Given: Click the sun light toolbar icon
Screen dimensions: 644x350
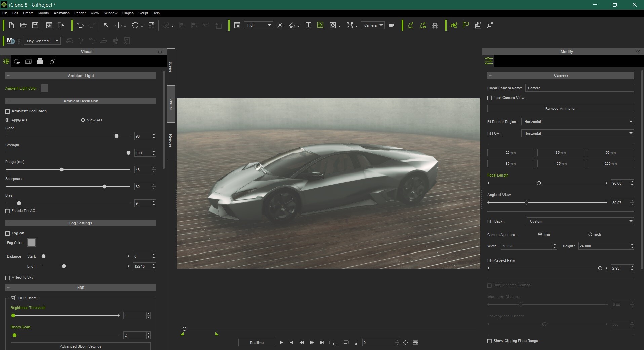Looking at the screenshot, I should tap(280, 25).
